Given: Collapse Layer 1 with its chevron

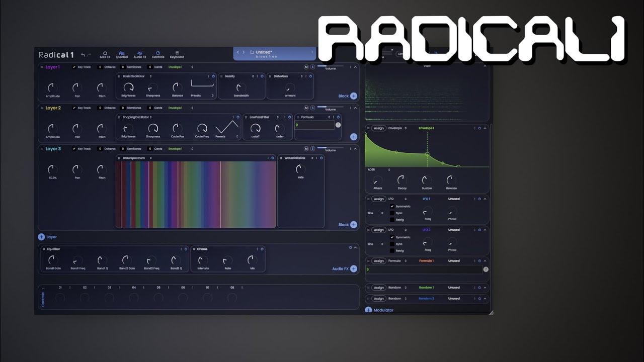Looking at the screenshot, I should pos(355,67).
